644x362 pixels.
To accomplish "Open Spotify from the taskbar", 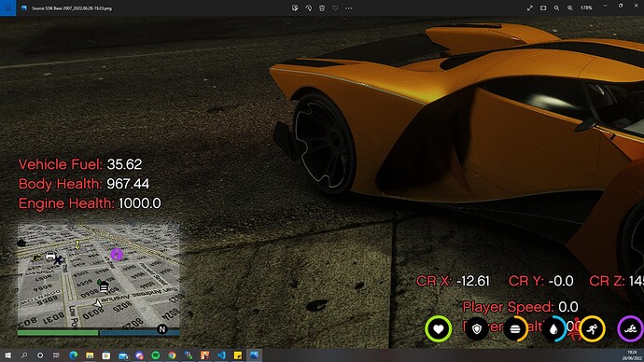I will 156,355.
